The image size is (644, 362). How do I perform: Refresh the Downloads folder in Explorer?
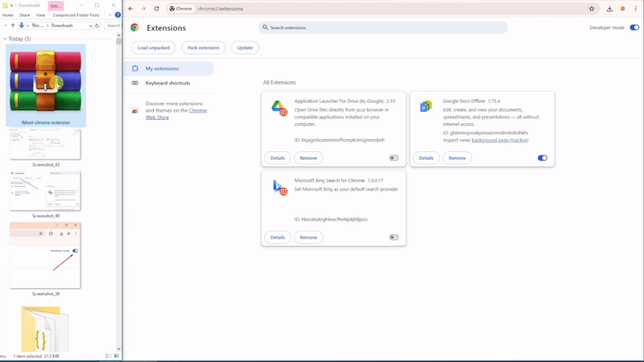coord(97,26)
